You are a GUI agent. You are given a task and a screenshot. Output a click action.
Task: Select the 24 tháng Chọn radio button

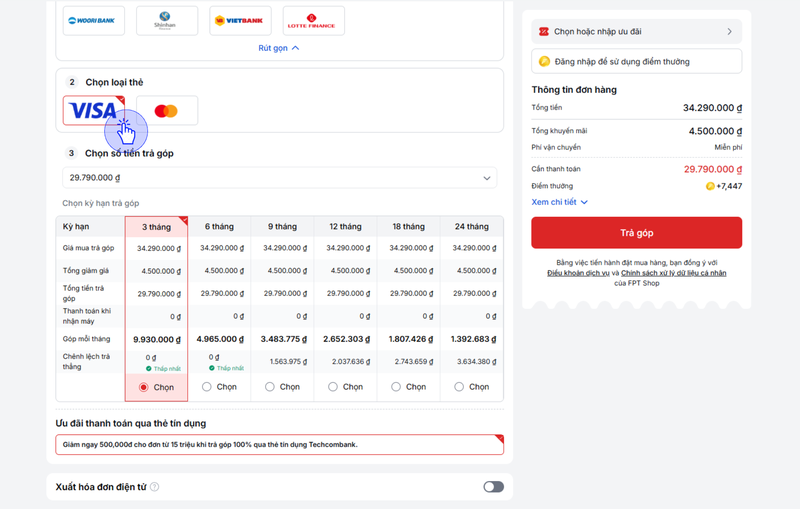tap(459, 387)
